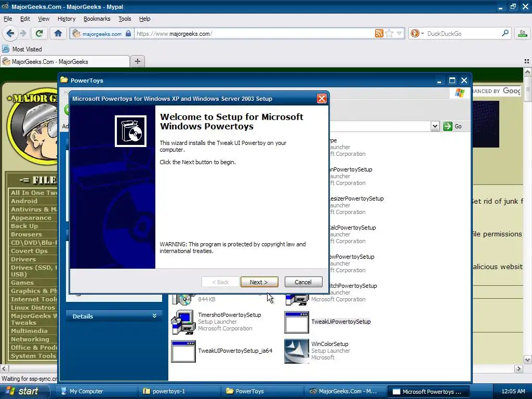The height and width of the screenshot is (399, 532).
Task: Click the browser Back arrow button
Action: click(10, 33)
